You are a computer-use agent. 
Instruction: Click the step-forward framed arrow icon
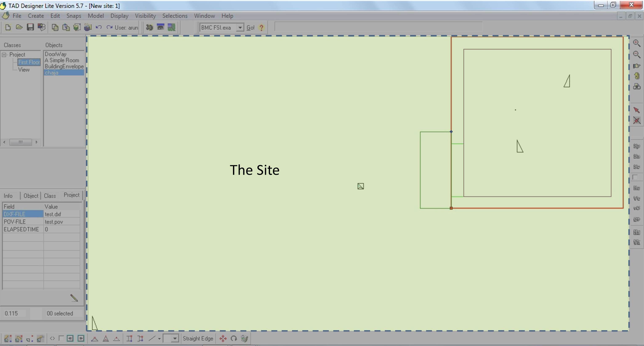81,338
